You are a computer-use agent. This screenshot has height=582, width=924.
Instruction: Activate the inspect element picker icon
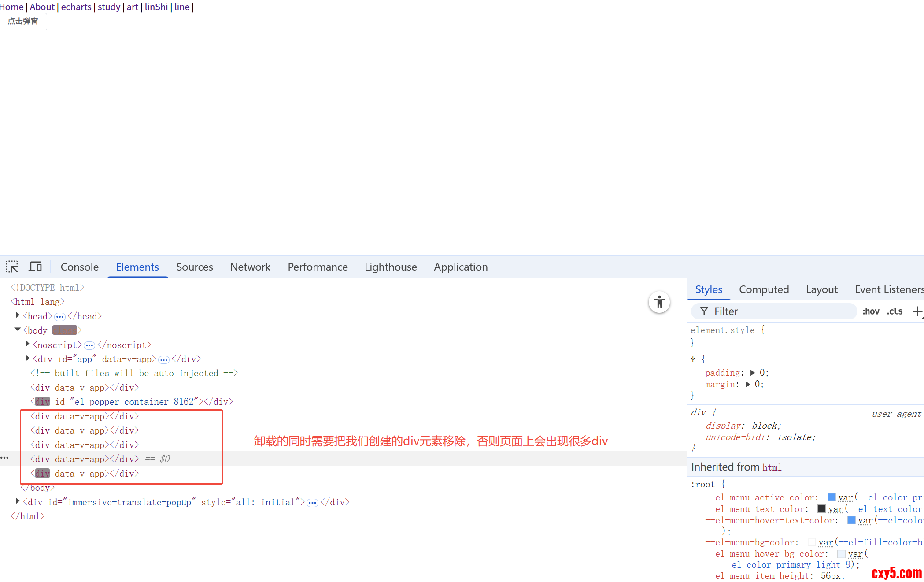coord(12,267)
